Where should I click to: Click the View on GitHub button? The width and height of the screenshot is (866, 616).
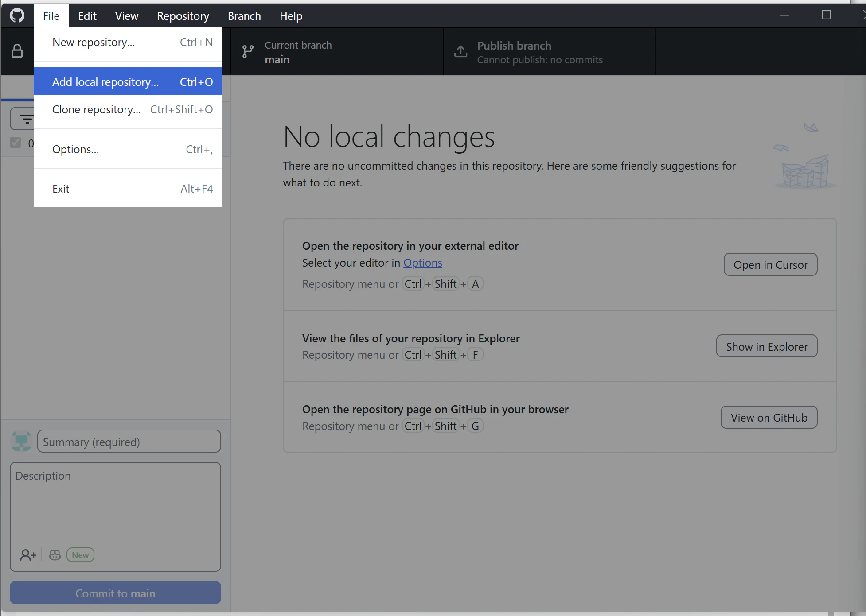pyautogui.click(x=768, y=418)
